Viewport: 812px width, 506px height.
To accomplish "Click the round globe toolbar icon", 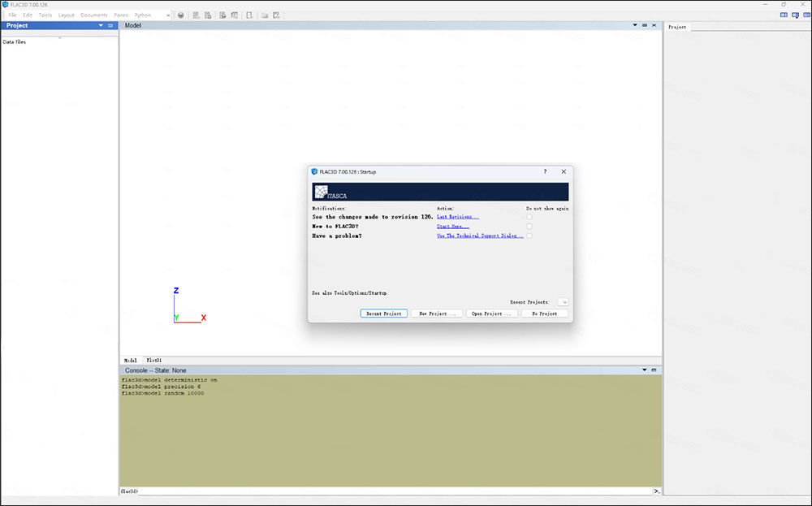I will click(x=181, y=15).
